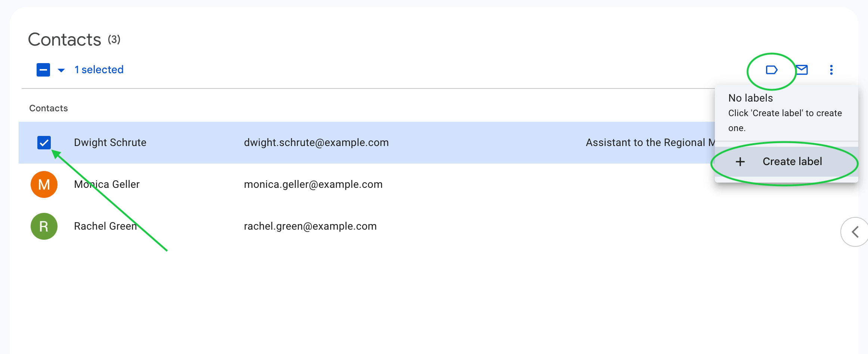The height and width of the screenshot is (354, 868).
Task: Click the Contacts page heading
Action: (x=65, y=40)
